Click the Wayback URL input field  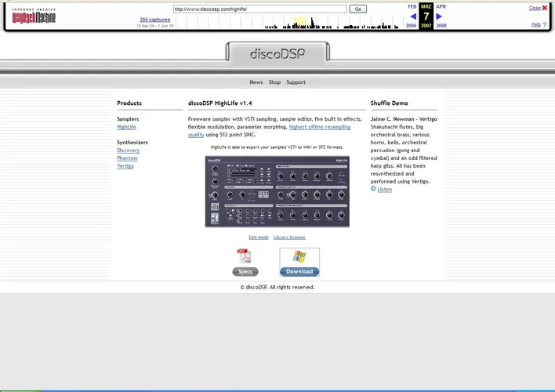click(259, 9)
